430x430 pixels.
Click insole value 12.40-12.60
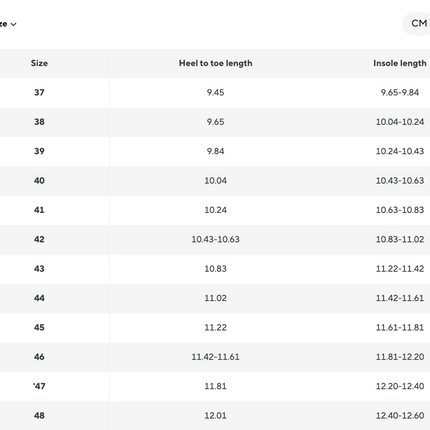400,415
